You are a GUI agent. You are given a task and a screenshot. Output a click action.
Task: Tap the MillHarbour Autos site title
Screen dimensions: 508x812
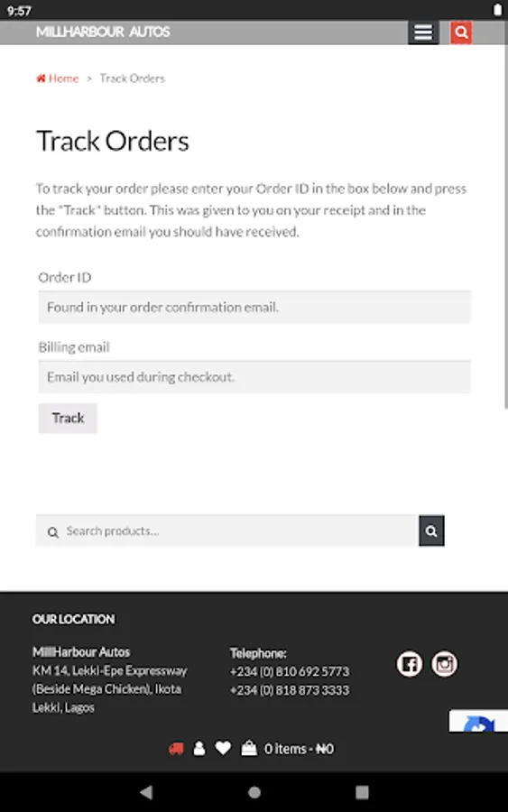pyautogui.click(x=103, y=32)
